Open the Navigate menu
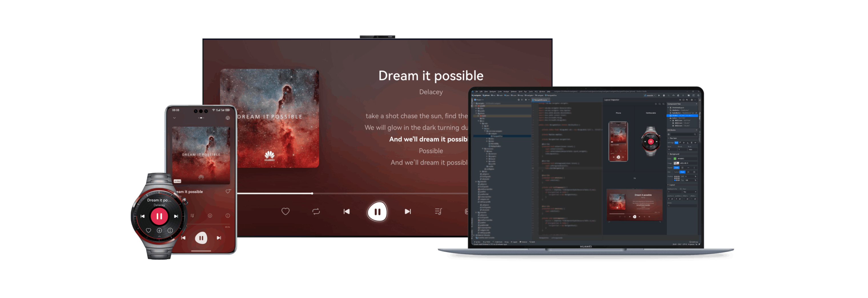 tap(493, 92)
